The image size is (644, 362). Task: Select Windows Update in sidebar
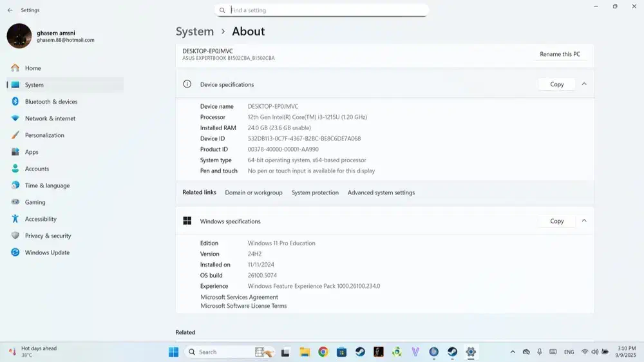[47, 252]
